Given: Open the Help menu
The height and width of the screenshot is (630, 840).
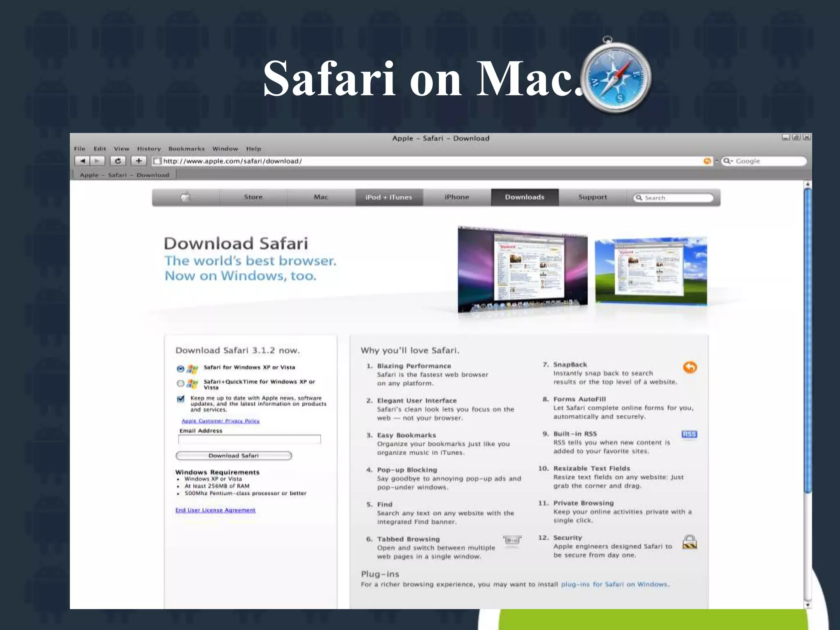Looking at the screenshot, I should click(x=253, y=149).
